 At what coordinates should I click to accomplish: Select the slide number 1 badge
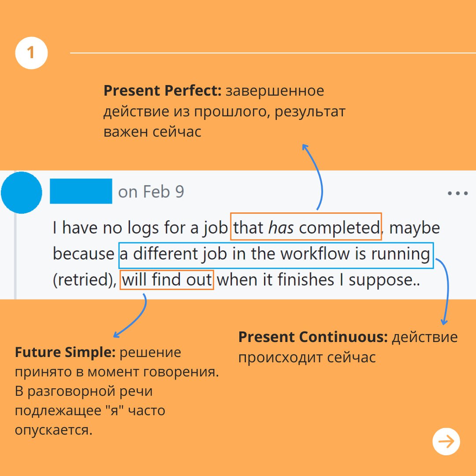(x=31, y=52)
